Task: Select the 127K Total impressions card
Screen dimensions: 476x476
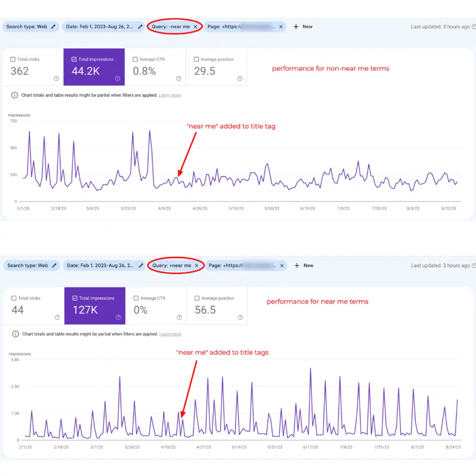Action: (95, 306)
